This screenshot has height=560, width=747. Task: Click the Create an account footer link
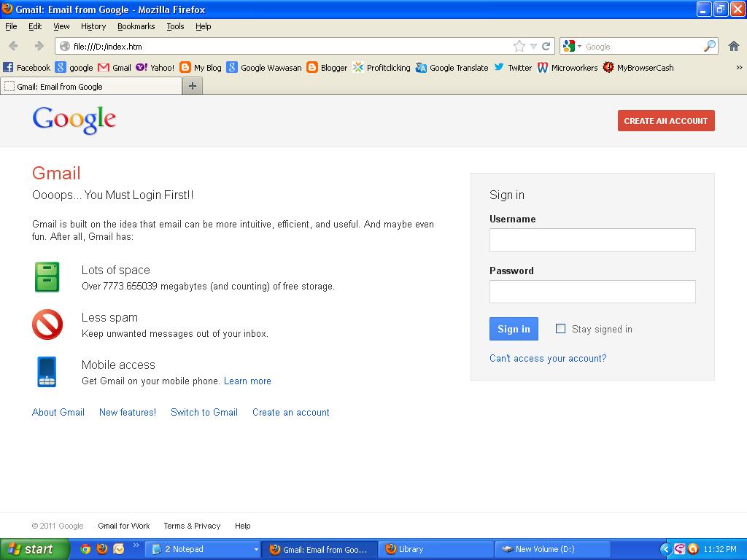coord(291,413)
